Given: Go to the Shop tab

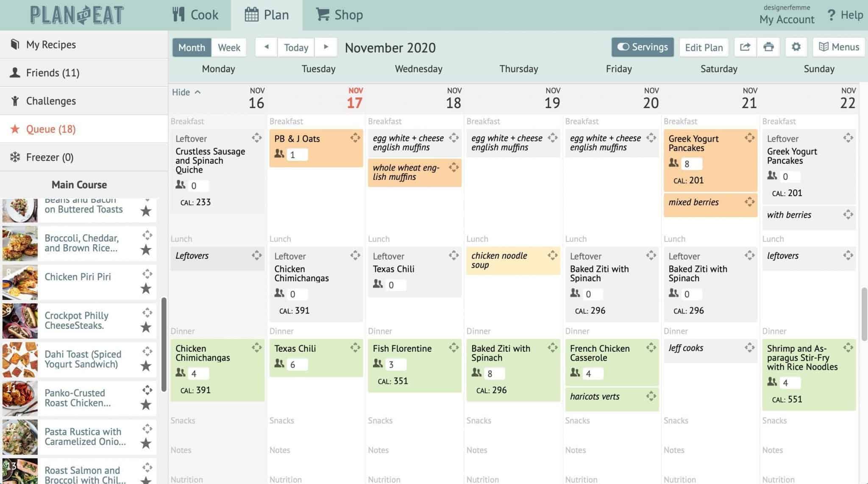Looking at the screenshot, I should tap(338, 14).
